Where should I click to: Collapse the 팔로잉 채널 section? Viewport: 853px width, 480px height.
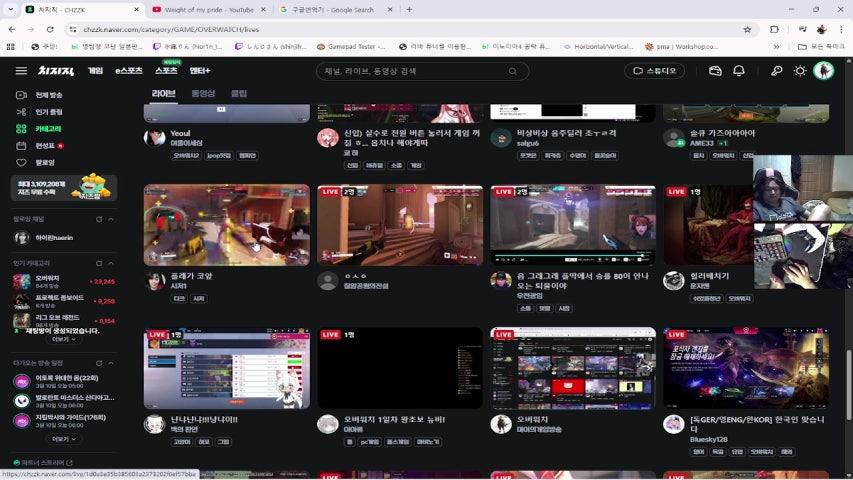click(x=111, y=219)
